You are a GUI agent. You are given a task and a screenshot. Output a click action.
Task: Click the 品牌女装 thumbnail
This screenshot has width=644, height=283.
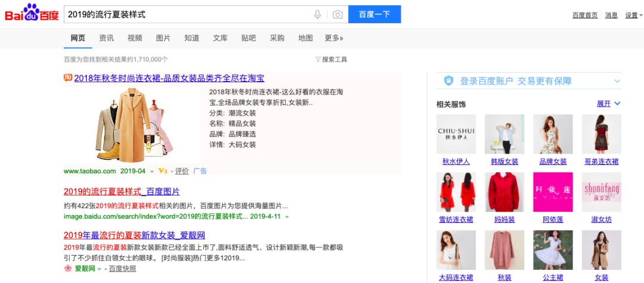[553, 134]
